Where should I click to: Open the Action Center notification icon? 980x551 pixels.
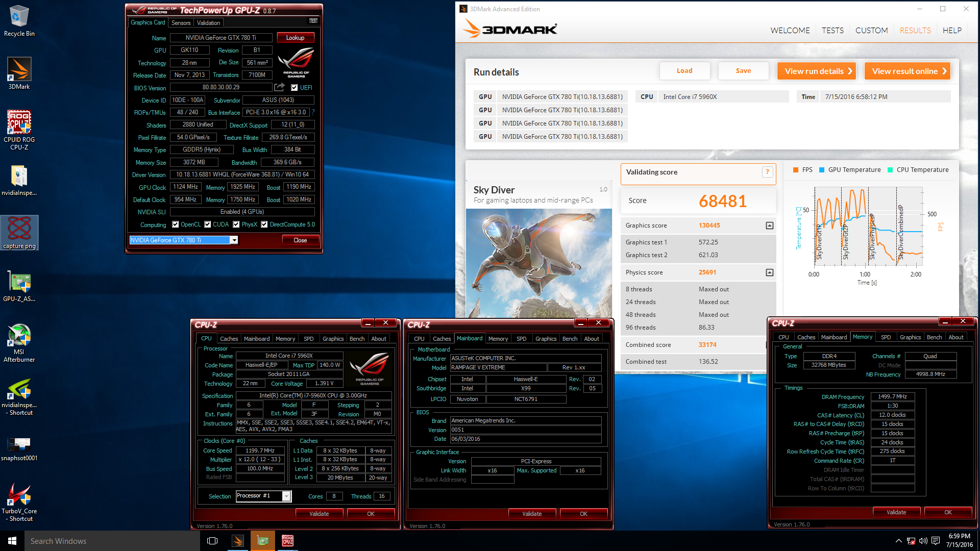tap(936, 541)
